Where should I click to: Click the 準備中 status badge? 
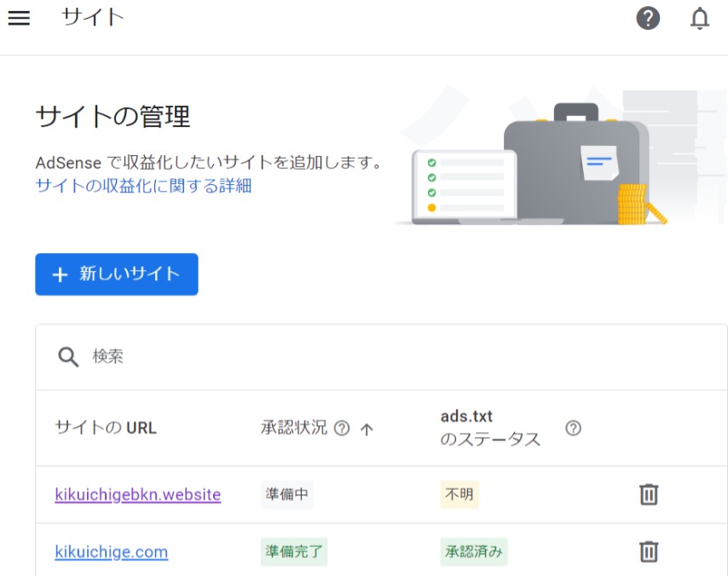286,494
